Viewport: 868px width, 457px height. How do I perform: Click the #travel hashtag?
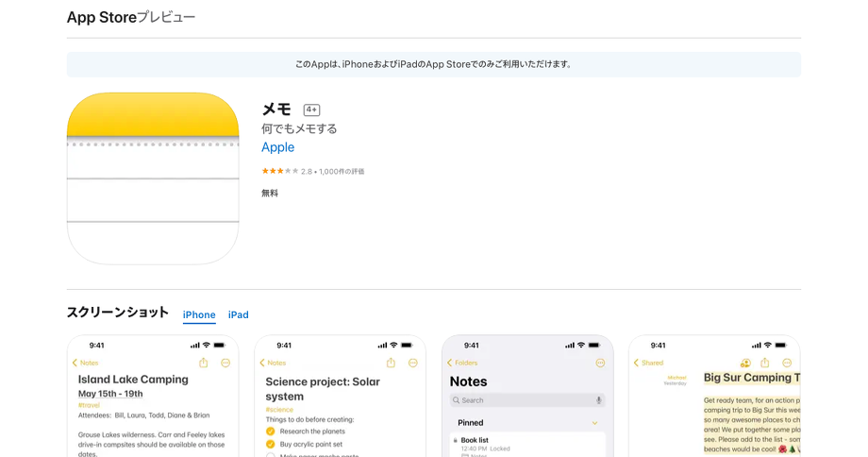89,405
